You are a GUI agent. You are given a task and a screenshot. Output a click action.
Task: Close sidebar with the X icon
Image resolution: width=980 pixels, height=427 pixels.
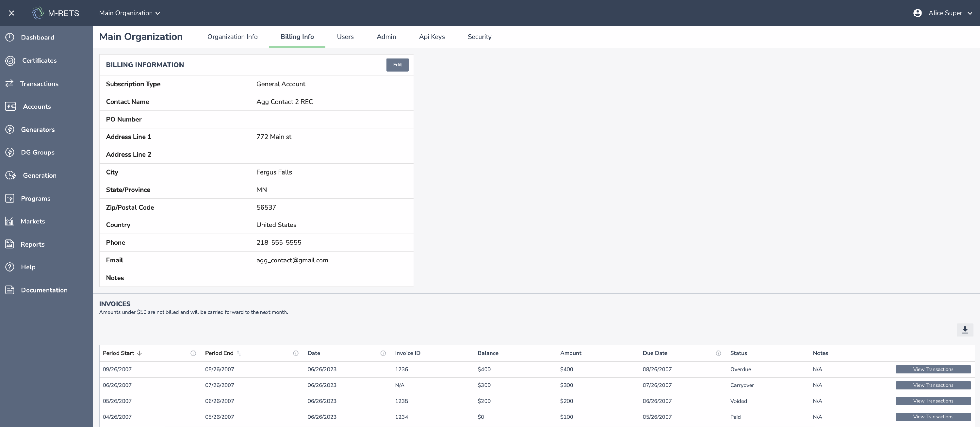pyautogui.click(x=11, y=13)
